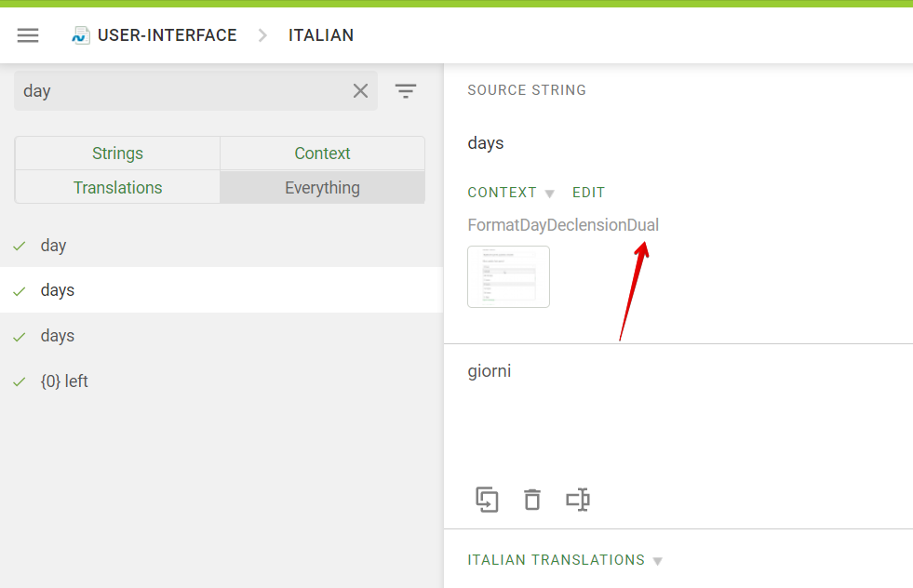This screenshot has width=913, height=588.
Task: Click checkmark beside {0} left string
Action: [x=20, y=381]
